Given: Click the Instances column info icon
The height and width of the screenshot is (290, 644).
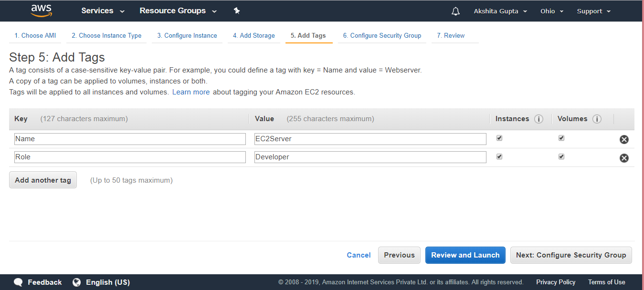Looking at the screenshot, I should coord(538,119).
